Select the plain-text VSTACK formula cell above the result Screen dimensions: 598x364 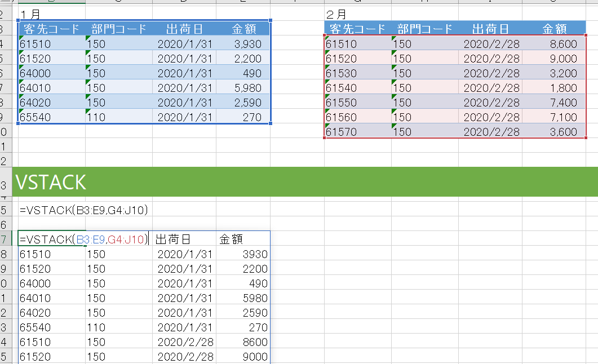coord(83,211)
